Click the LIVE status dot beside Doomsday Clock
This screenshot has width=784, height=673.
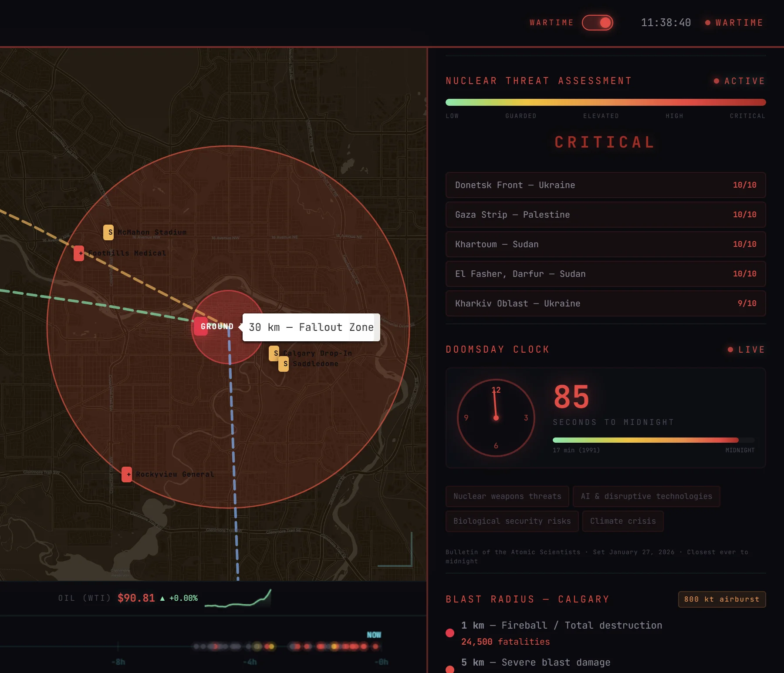point(730,350)
